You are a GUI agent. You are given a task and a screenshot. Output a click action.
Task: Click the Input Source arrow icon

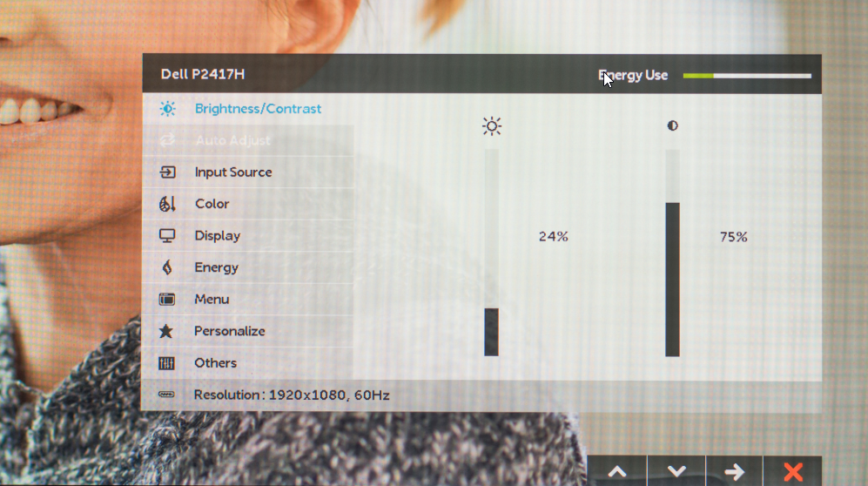tap(167, 172)
